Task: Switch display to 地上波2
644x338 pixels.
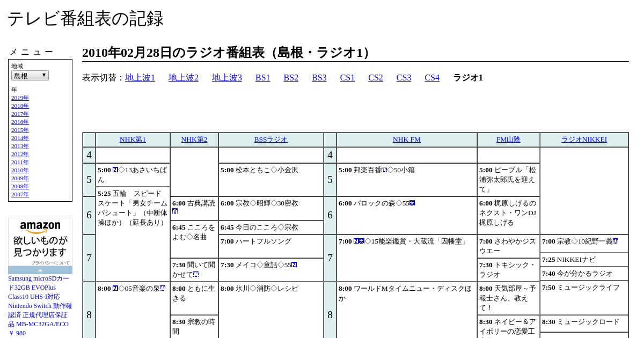Action: point(184,78)
